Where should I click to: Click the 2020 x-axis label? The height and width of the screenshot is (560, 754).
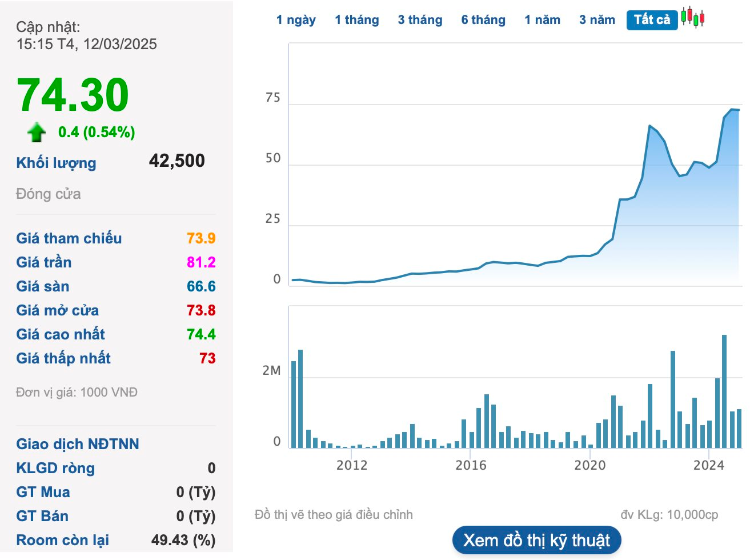(x=590, y=465)
